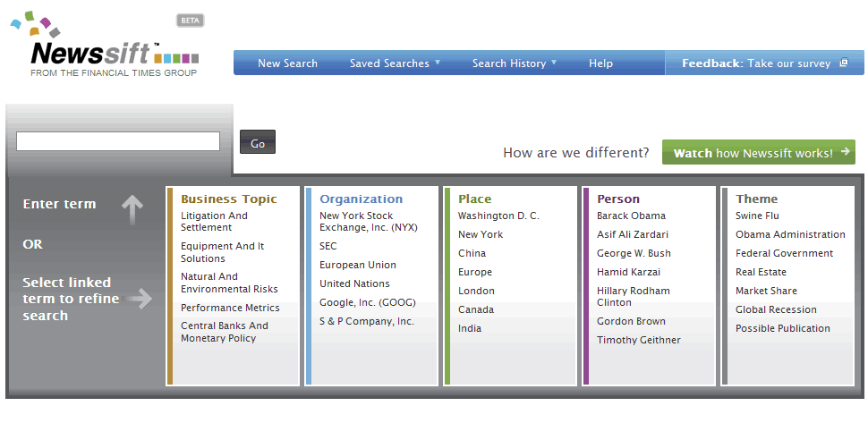Click the up arrow beside Enter term
Image resolution: width=868 pixels, height=423 pixels.
(132, 209)
